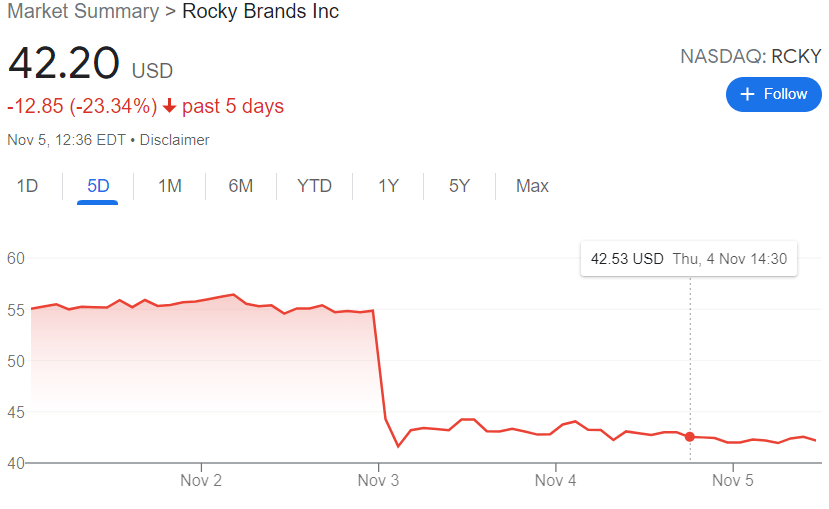The height and width of the screenshot is (509, 829).
Task: Switch to the 1M range tab
Action: 170,186
